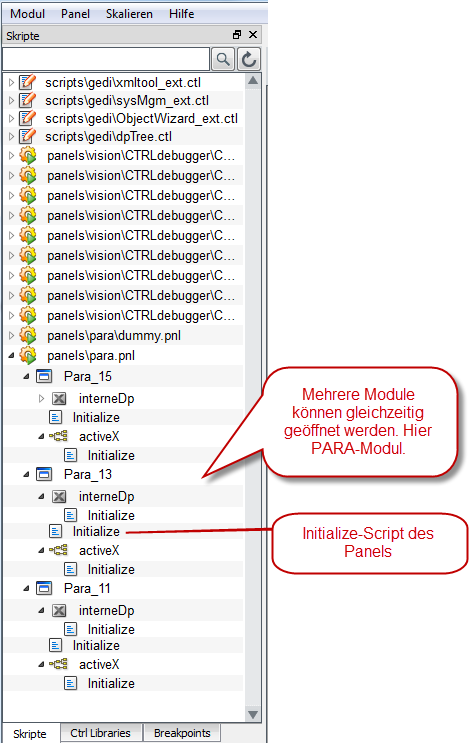
Task: Click the float panel icon in Skripte header
Action: point(237,35)
